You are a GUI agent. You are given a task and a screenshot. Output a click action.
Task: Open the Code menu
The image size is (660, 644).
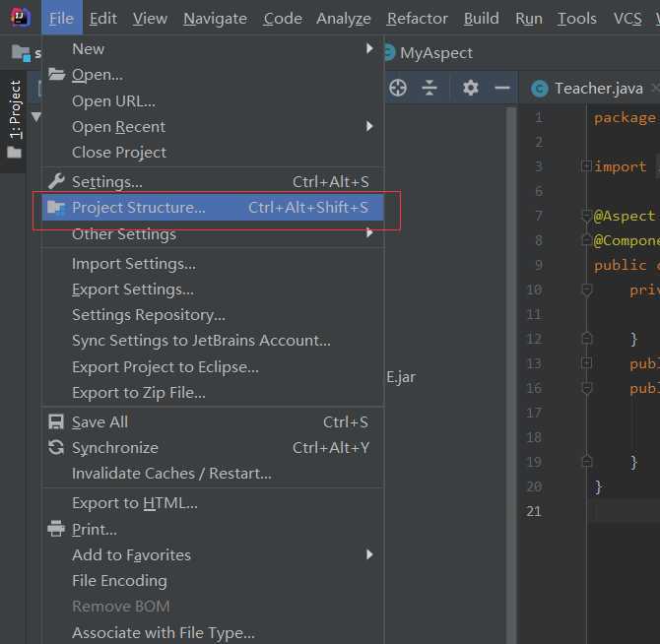(283, 18)
